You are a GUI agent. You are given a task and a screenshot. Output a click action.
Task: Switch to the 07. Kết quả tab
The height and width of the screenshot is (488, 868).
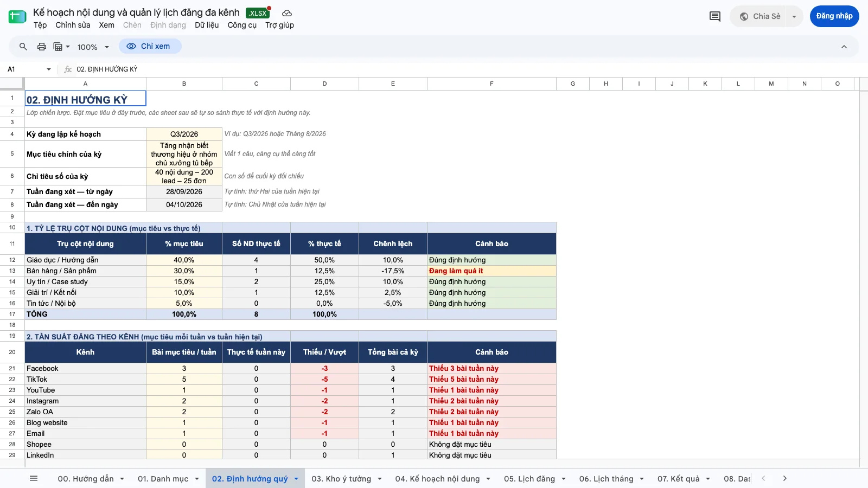(679, 479)
